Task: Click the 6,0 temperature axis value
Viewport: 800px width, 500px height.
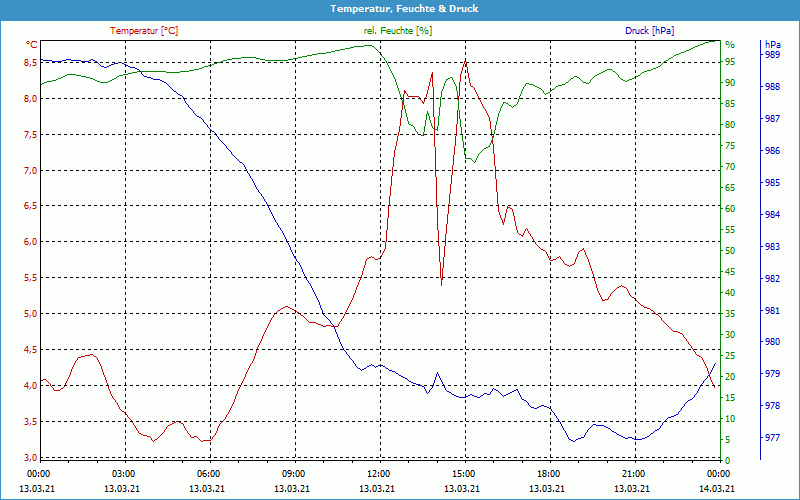Action: (31, 242)
